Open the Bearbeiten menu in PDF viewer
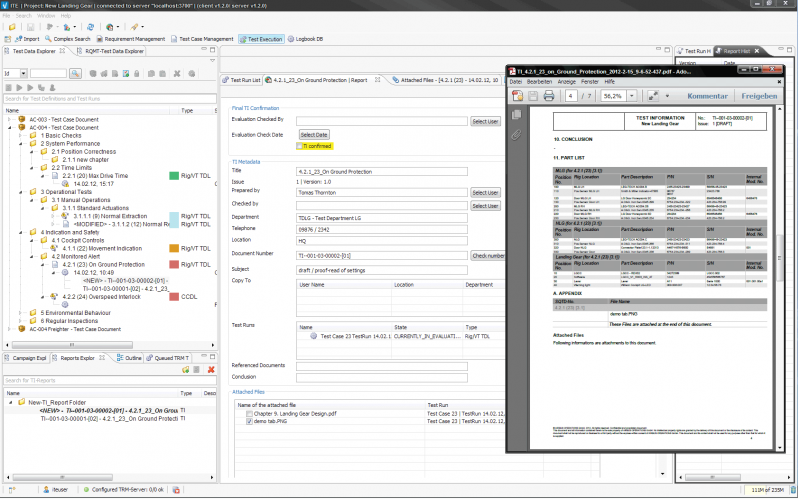800x499 pixels. (539, 82)
